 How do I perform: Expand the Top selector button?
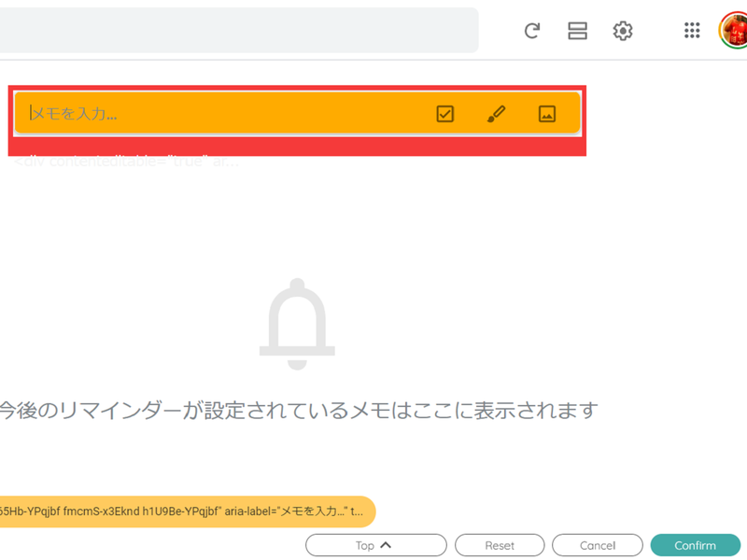376,545
